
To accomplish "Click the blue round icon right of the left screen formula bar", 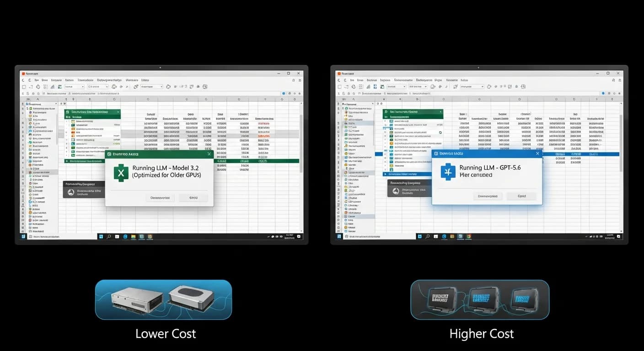I will 284,93.
